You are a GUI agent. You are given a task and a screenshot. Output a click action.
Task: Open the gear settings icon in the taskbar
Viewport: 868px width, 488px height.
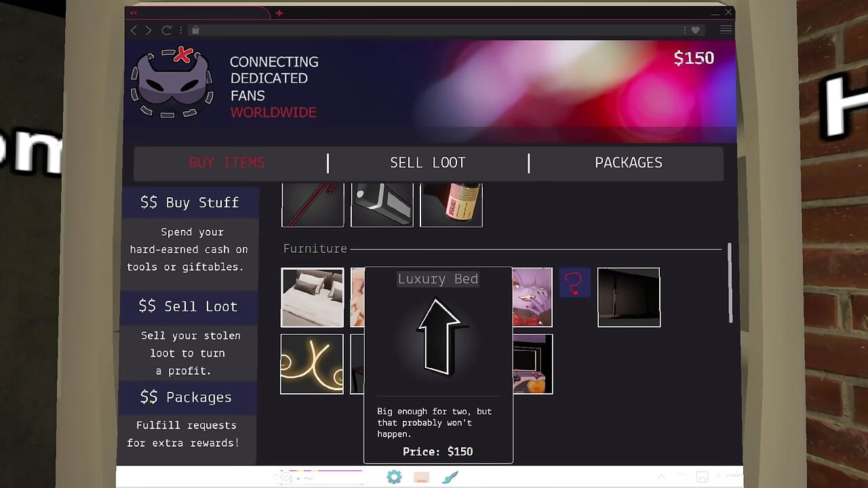tap(394, 477)
